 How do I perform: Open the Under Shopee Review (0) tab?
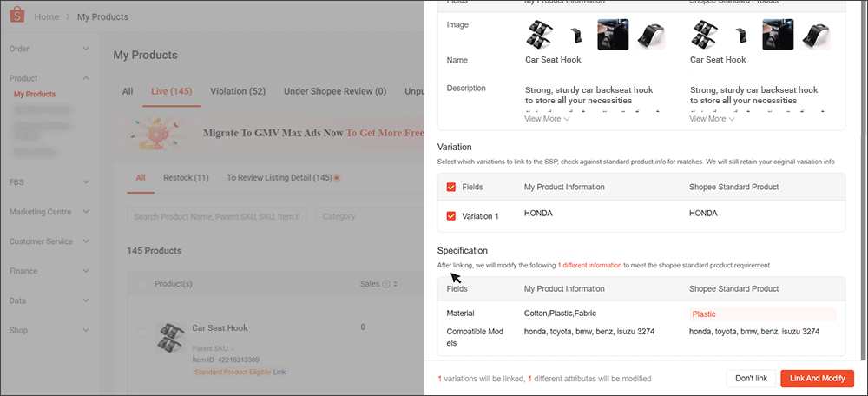tap(335, 91)
